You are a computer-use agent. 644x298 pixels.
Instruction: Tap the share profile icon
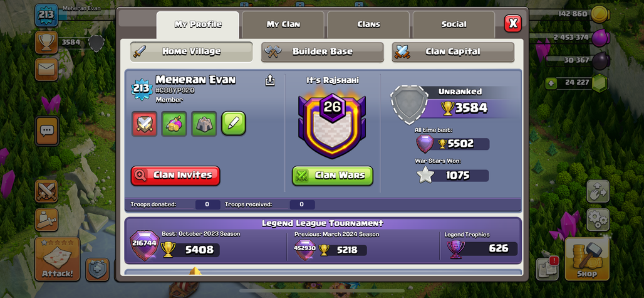click(270, 80)
